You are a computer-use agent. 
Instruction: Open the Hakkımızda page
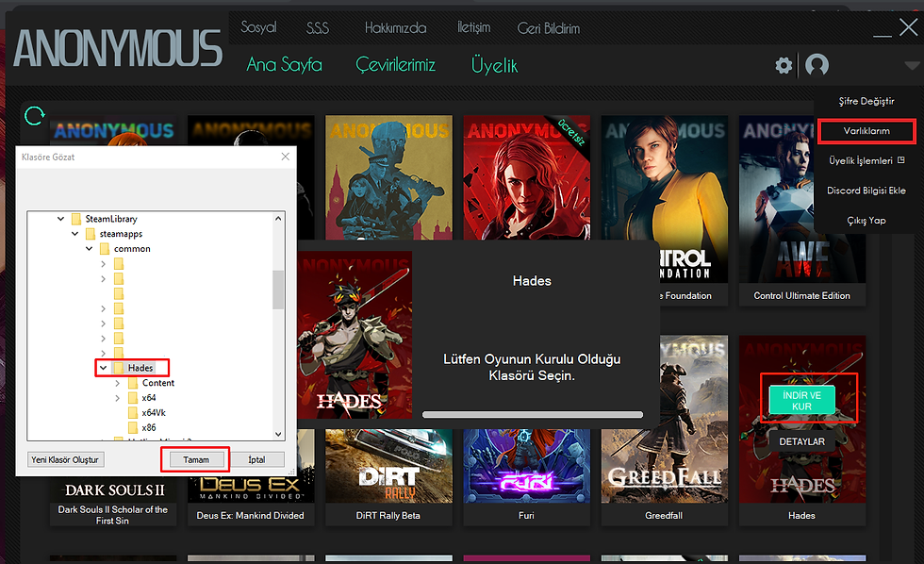(x=395, y=27)
